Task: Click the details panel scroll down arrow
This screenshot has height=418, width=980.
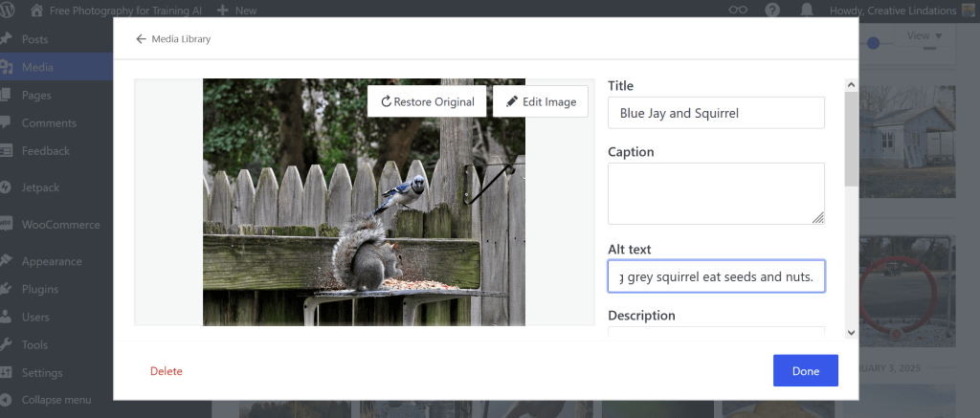Action: 851,333
